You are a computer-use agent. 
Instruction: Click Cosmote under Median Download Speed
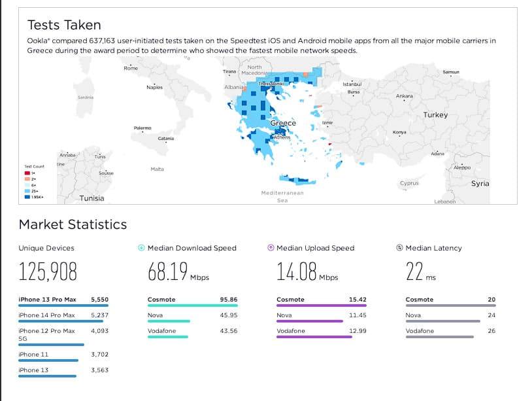161,300
